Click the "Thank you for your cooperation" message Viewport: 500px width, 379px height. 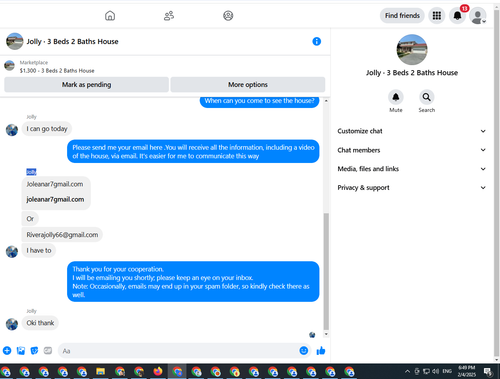click(x=193, y=282)
